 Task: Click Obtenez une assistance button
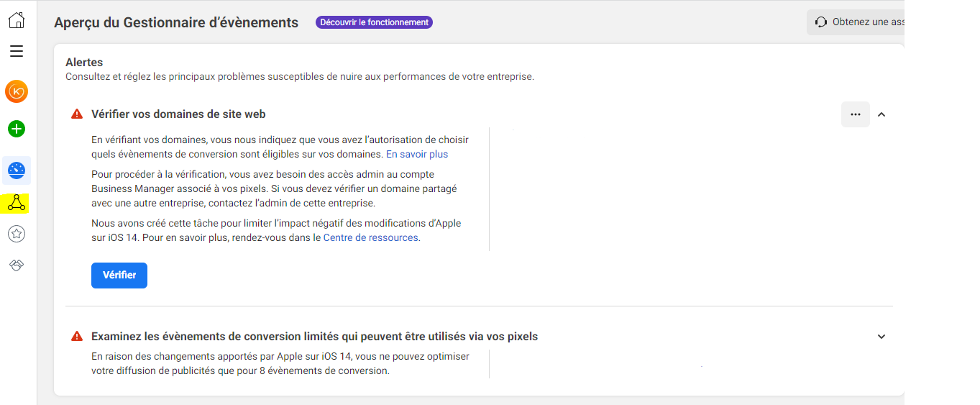[x=855, y=22]
